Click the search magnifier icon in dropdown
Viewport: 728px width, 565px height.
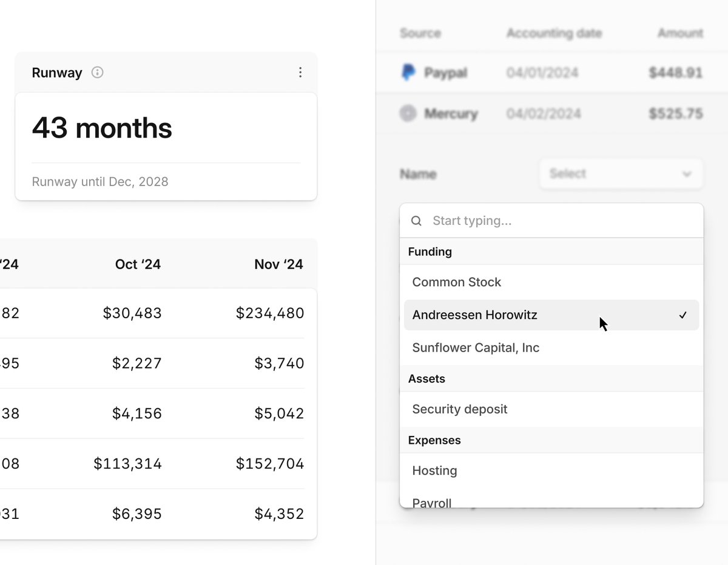(x=416, y=221)
